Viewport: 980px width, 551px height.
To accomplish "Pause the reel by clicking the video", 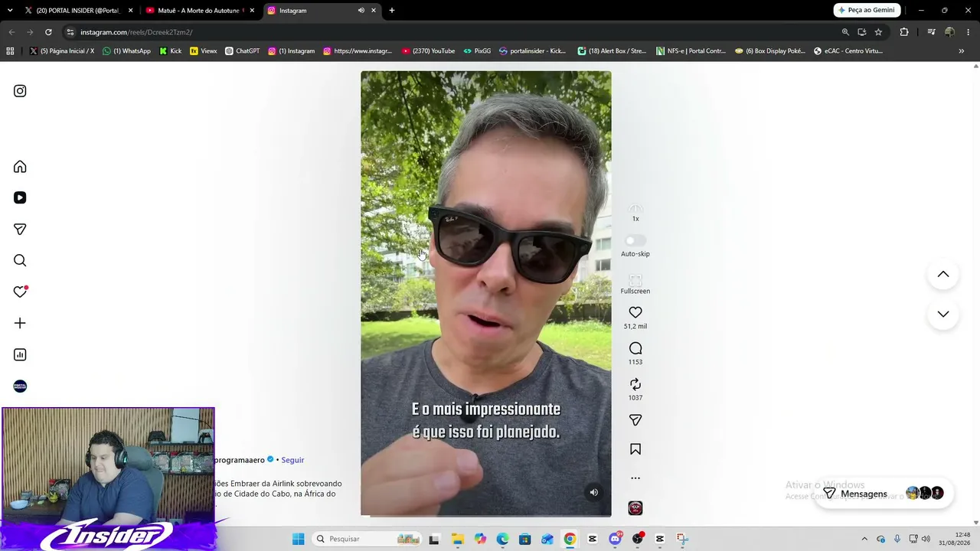I will click(x=486, y=293).
